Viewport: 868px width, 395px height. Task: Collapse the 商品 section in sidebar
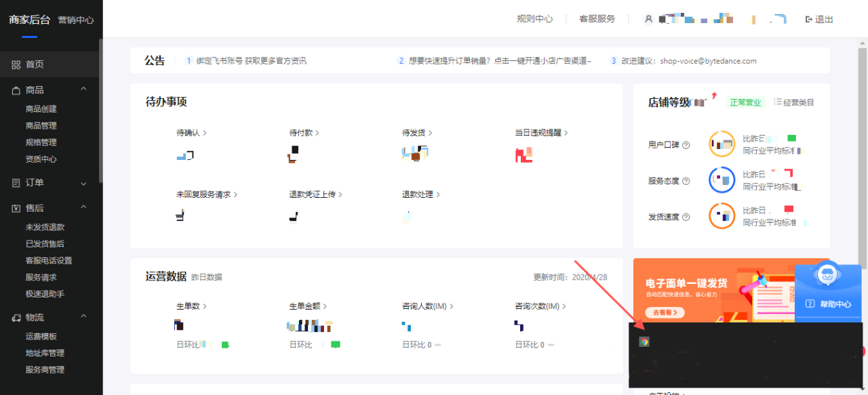click(83, 89)
